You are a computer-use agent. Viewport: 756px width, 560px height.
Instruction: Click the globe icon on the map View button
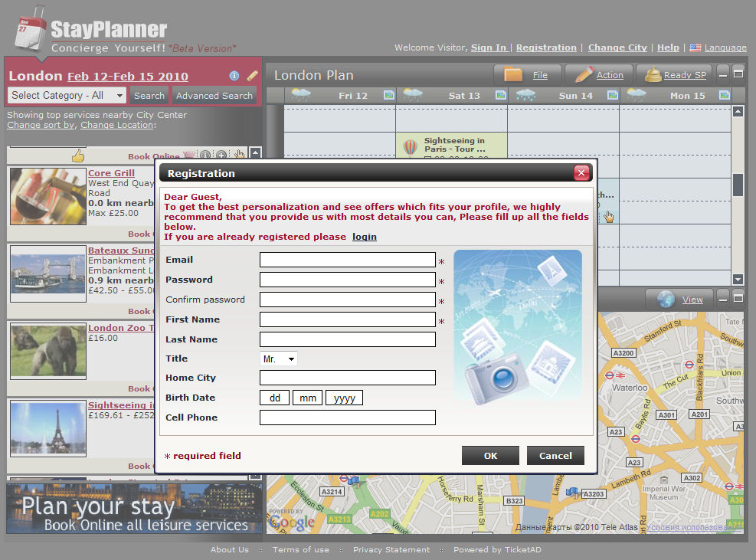(666, 299)
